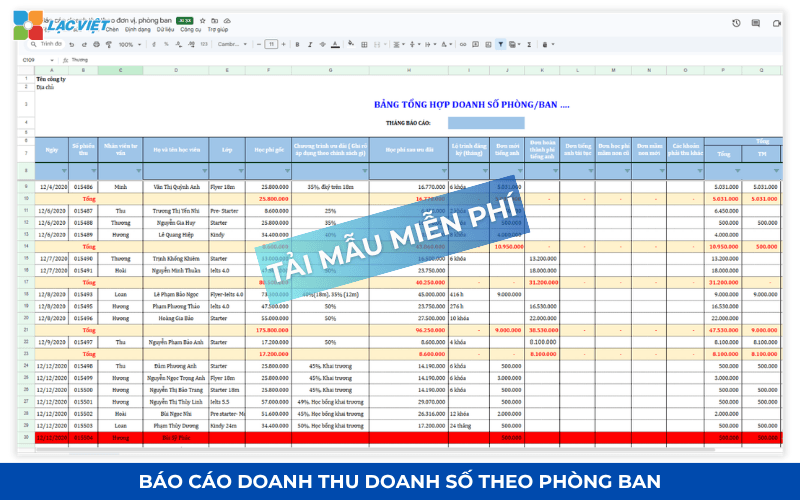This screenshot has height=500, width=800.
Task: Click the video meeting icon
Action: tap(777, 23)
